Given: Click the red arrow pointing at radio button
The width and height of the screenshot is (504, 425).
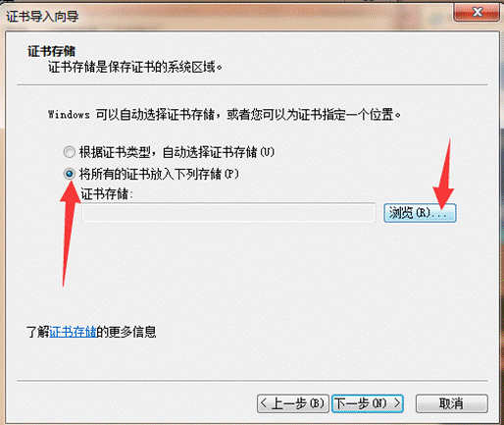Looking at the screenshot, I should point(70,233).
